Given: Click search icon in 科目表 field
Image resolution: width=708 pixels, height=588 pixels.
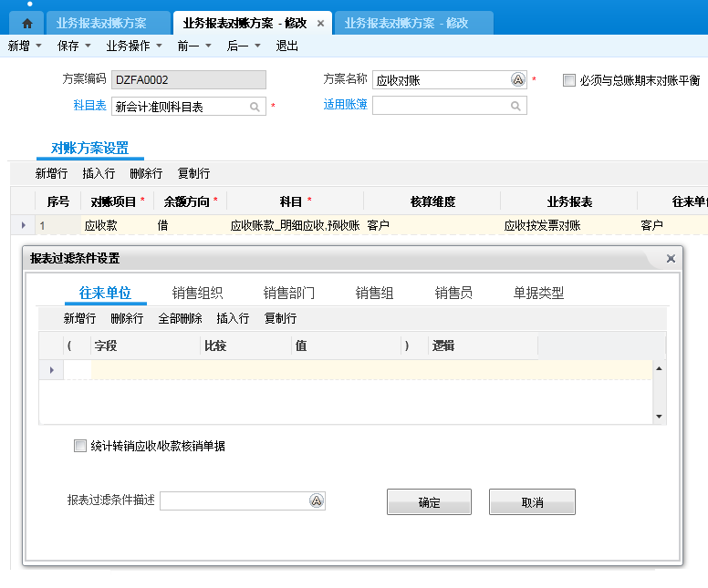Looking at the screenshot, I should click(x=255, y=107).
